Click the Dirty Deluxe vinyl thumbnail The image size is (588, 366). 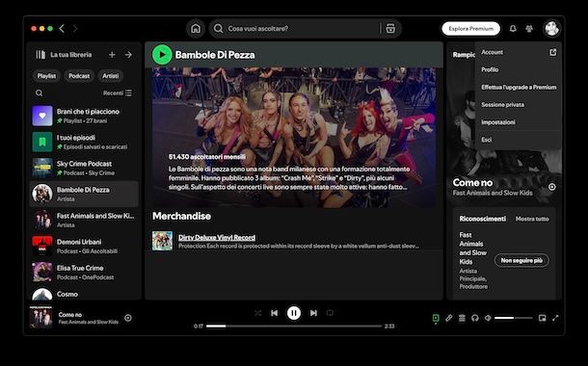[162, 241]
